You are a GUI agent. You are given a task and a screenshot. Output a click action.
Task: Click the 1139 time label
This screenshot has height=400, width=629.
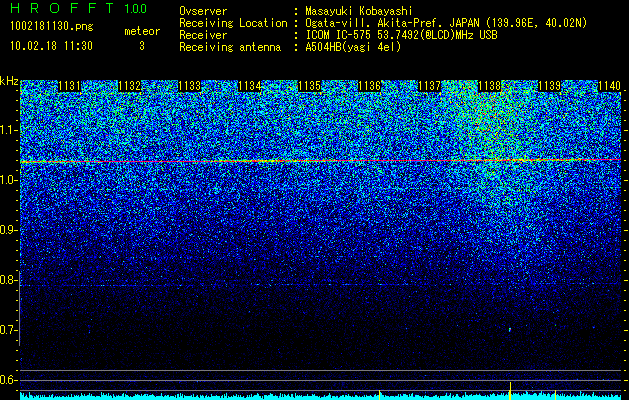pos(550,86)
